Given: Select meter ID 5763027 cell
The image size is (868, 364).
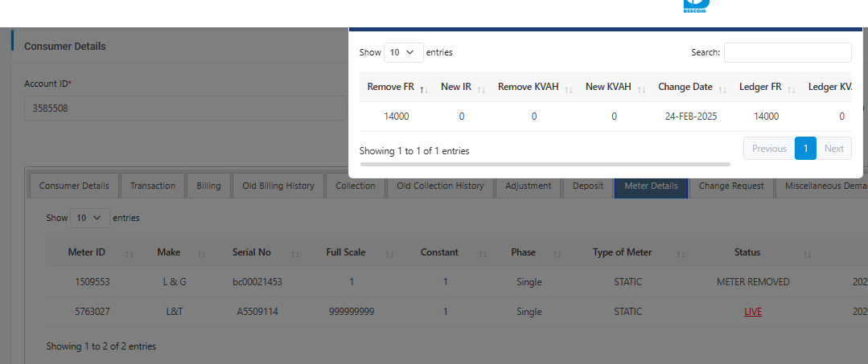Looking at the screenshot, I should (93, 312).
